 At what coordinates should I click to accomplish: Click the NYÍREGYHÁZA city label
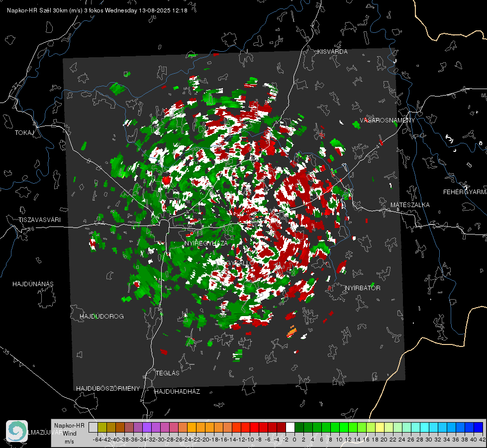(x=206, y=243)
